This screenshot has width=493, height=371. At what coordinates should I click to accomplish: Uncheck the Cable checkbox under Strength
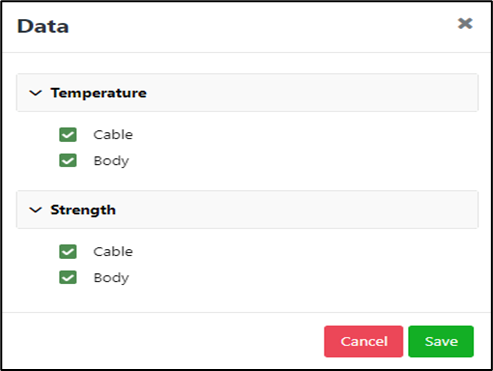pyautogui.click(x=68, y=252)
